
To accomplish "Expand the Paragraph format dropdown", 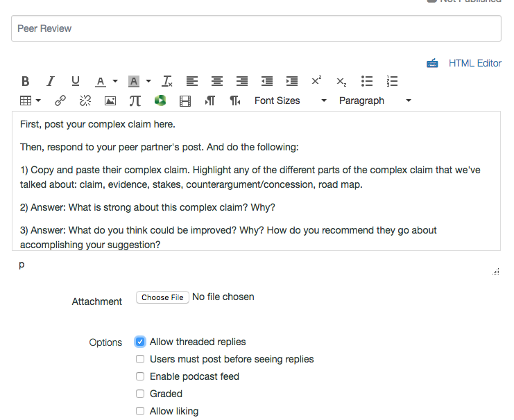I will point(375,100).
